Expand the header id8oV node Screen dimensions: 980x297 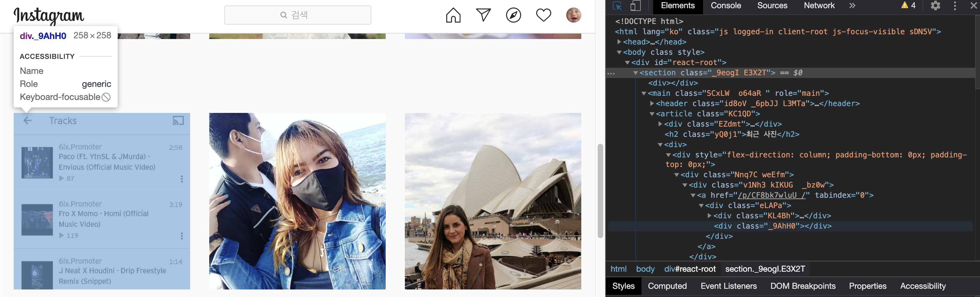652,104
